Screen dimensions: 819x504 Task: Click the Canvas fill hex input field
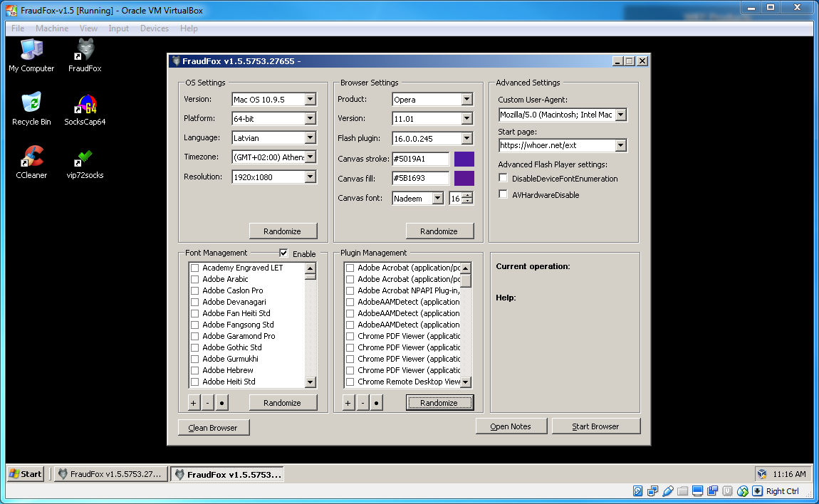tap(420, 178)
